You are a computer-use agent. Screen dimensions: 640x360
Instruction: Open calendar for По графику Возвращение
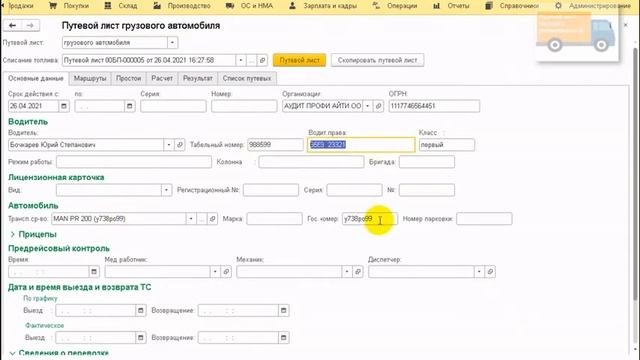283,311
